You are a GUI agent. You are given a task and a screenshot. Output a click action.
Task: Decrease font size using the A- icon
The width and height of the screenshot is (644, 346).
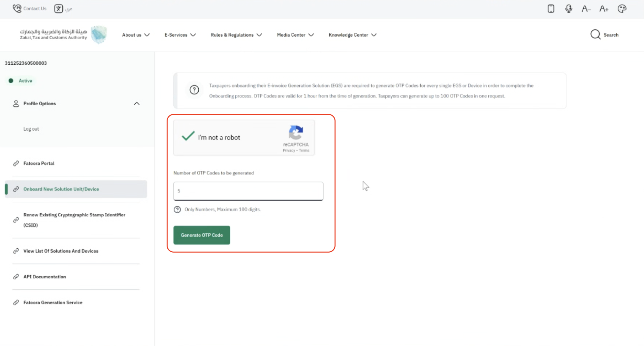tap(586, 9)
